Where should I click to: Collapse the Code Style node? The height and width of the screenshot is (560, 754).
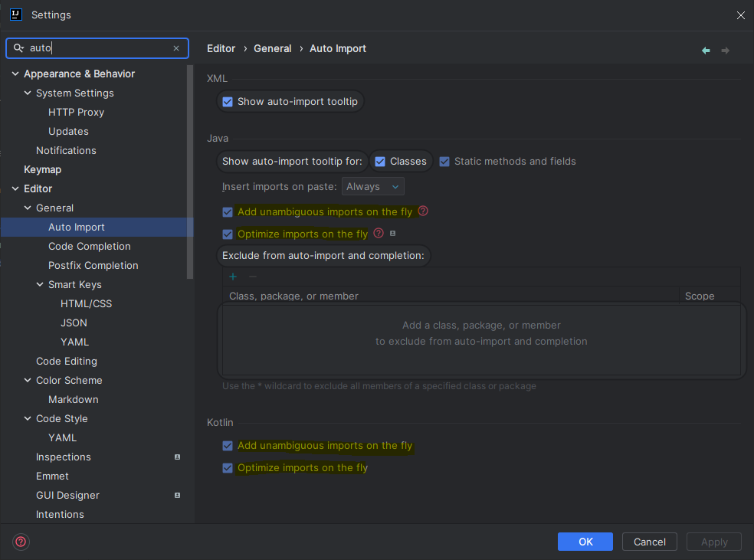(28, 419)
